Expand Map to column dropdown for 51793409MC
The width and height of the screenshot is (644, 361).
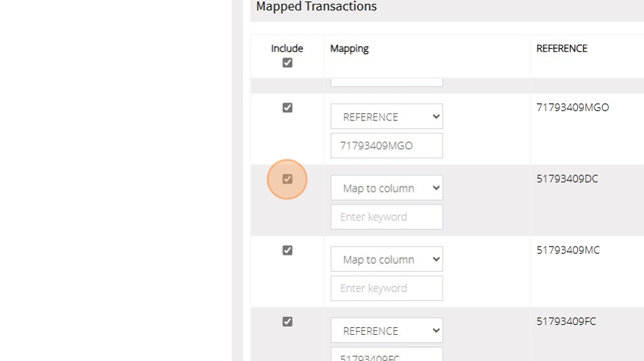(x=386, y=259)
